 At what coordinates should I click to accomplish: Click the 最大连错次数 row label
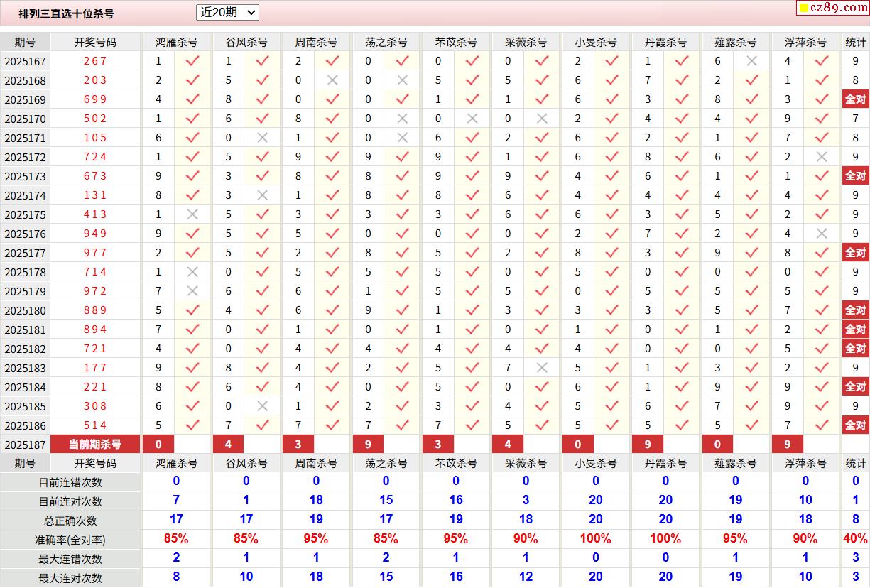(x=70, y=559)
